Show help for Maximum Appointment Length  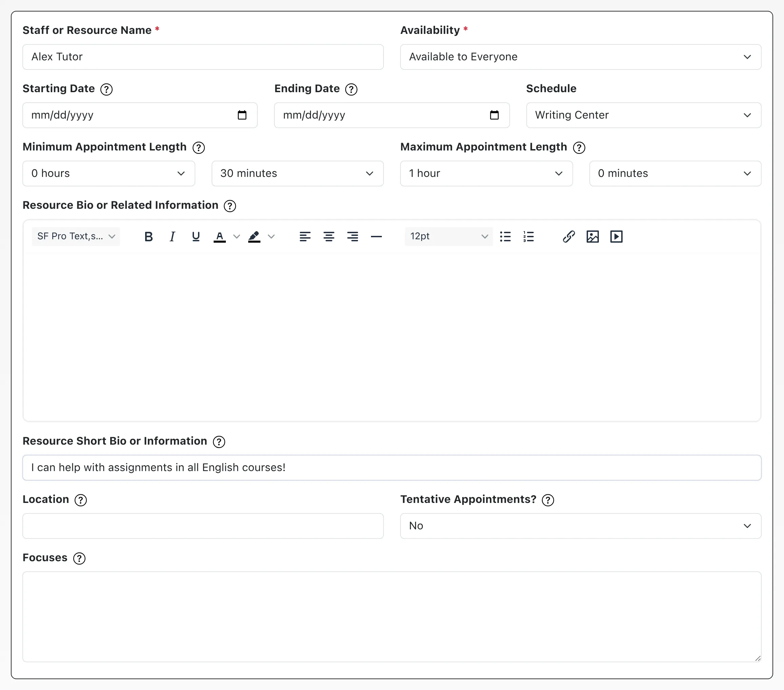tap(579, 147)
